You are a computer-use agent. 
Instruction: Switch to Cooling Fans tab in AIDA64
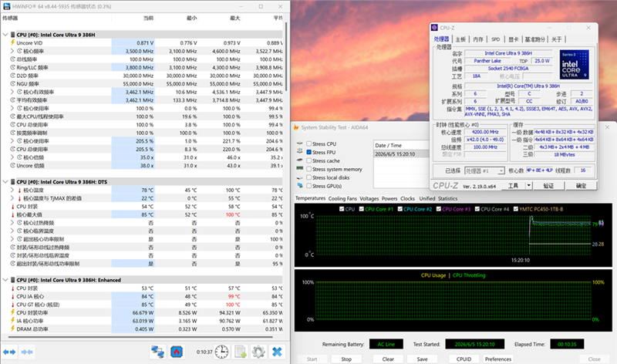(342, 199)
